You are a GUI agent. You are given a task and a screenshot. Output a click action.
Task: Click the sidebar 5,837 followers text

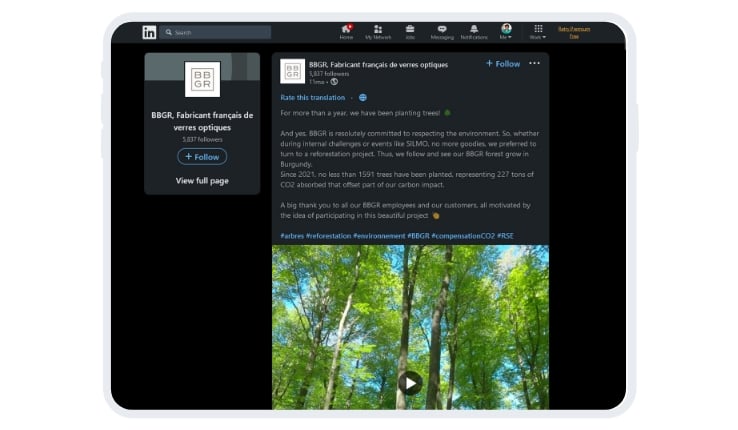point(202,139)
